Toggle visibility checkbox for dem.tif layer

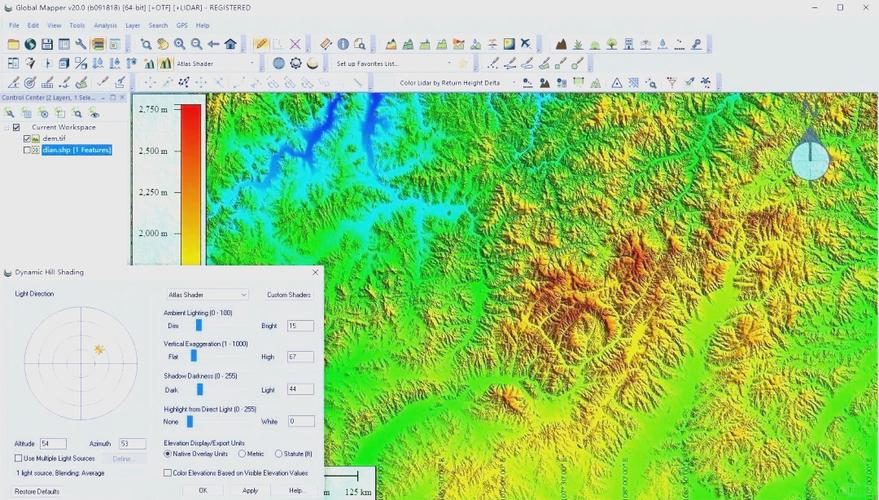point(27,139)
